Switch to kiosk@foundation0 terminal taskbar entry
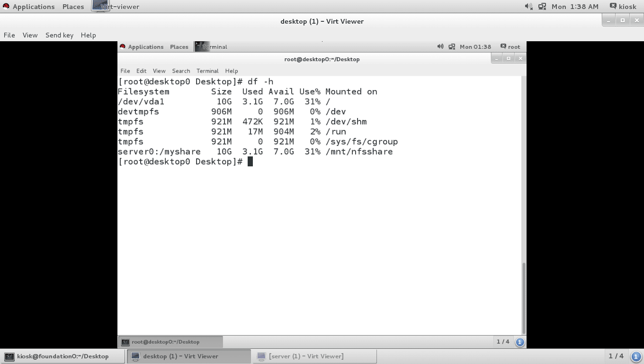The height and width of the screenshot is (364, 644). pyautogui.click(x=63, y=356)
